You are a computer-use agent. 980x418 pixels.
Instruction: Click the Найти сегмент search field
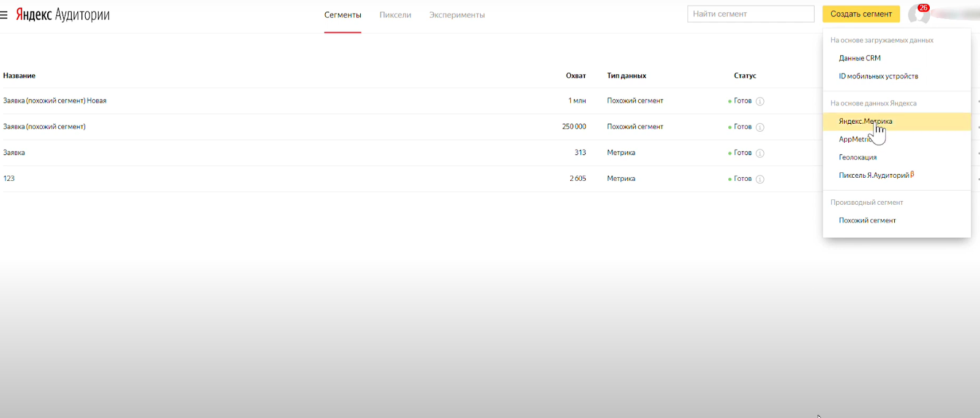pos(751,14)
